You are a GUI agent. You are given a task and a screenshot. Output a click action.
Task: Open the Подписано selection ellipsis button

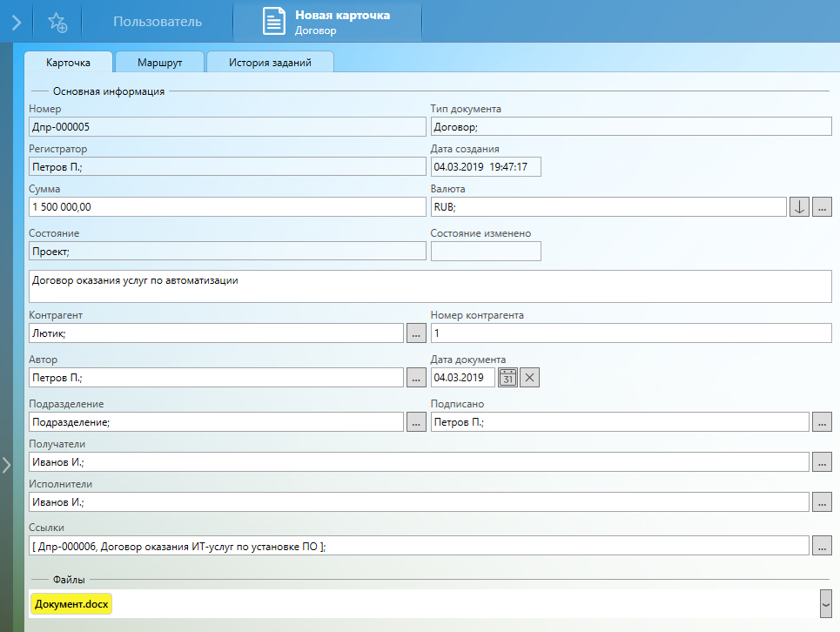822,421
